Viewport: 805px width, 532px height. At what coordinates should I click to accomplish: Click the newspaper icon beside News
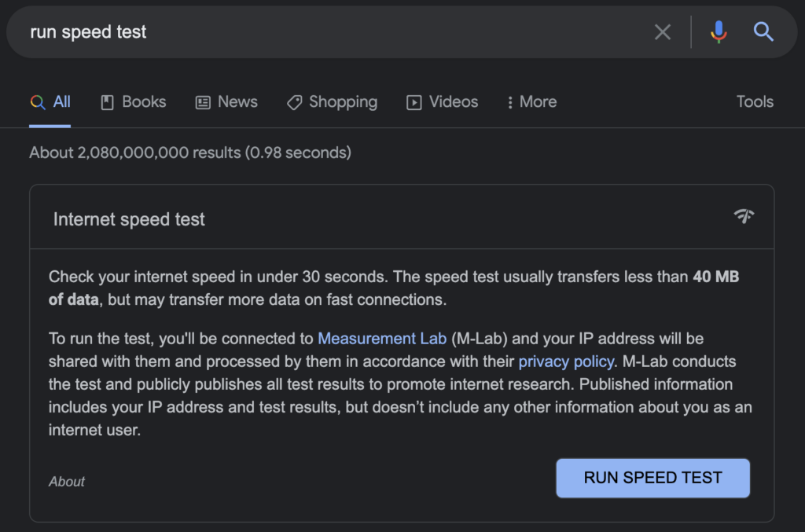pyautogui.click(x=203, y=102)
